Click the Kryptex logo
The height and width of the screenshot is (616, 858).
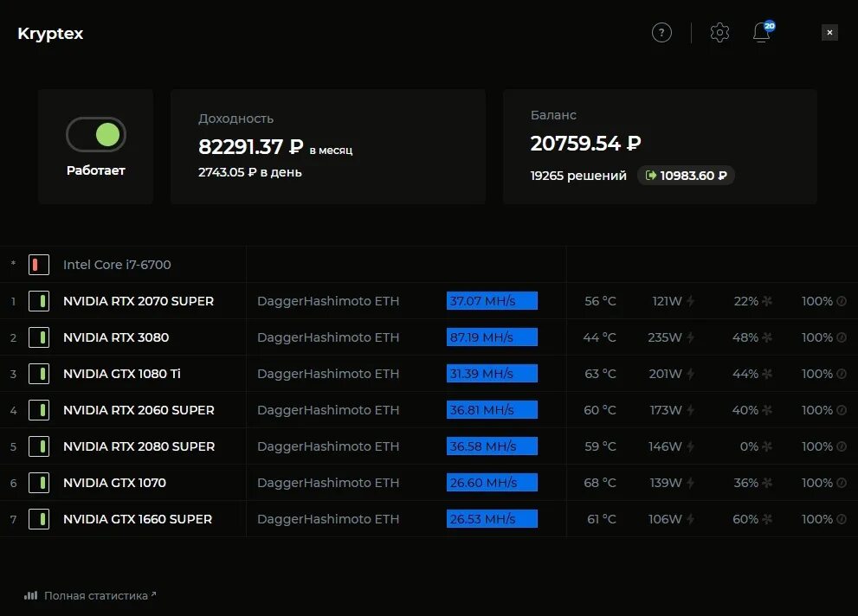click(50, 34)
